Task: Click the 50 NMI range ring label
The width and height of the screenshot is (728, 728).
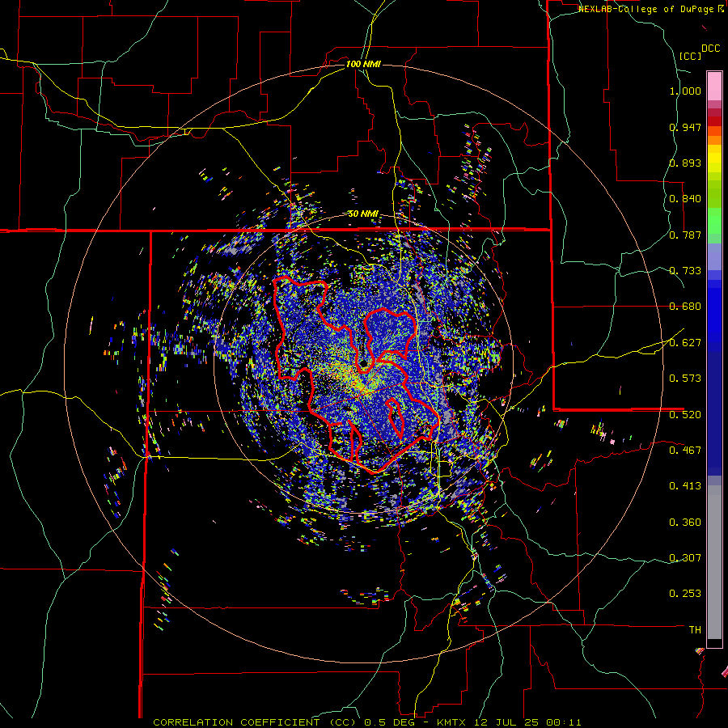Action: click(x=363, y=214)
